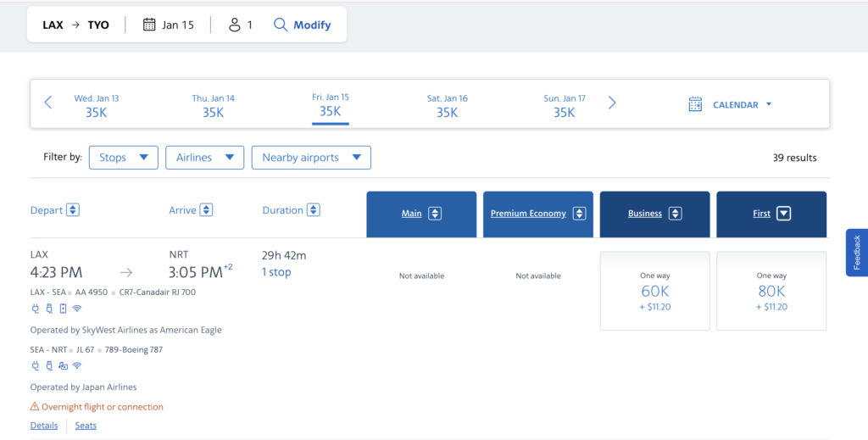Click the arrow between LAX and TYO
The image size is (868, 440).
(75, 25)
